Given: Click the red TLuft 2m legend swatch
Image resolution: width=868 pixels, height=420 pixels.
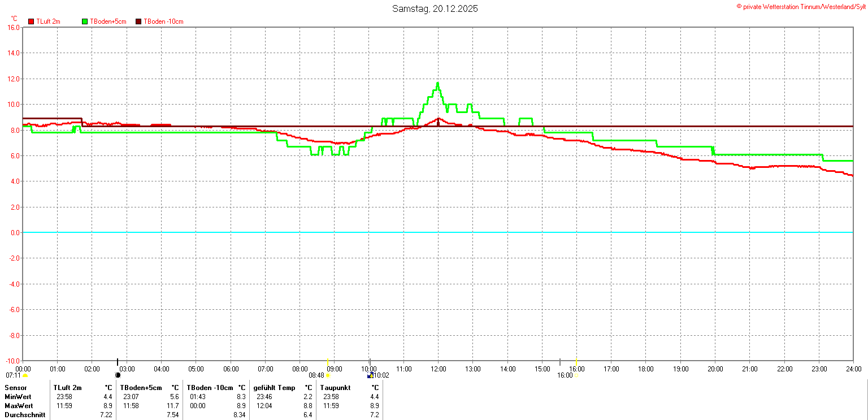Looking at the screenshot, I should (x=31, y=21).
